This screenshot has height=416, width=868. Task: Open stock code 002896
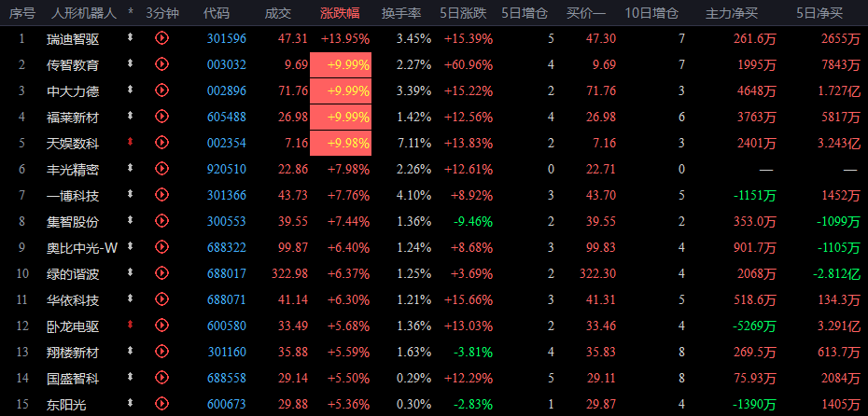coord(227,90)
